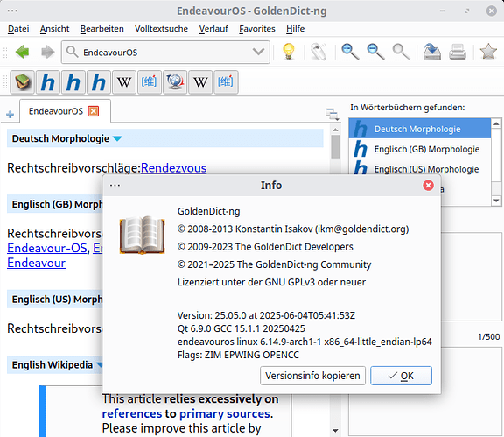
Task: Collapse the Deutsch Morphologie article arrow
Action: pyautogui.click(x=117, y=138)
